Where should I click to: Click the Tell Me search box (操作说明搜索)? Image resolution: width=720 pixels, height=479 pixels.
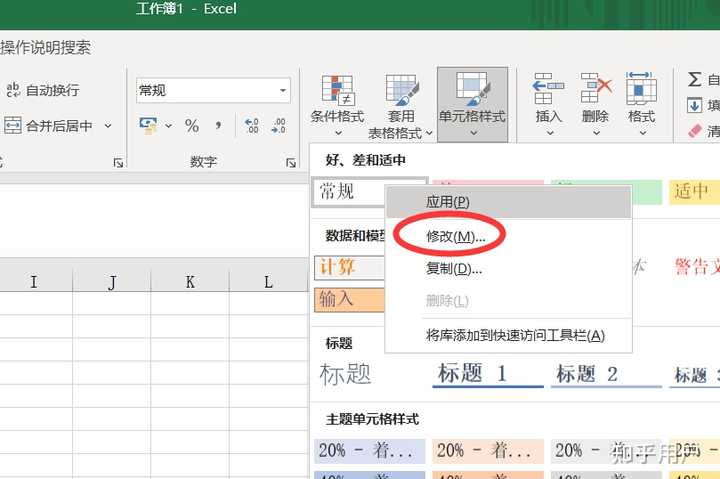point(45,48)
